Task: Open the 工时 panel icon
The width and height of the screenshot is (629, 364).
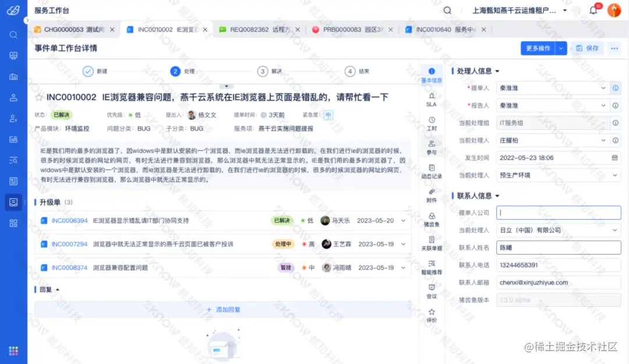Action: (x=431, y=123)
